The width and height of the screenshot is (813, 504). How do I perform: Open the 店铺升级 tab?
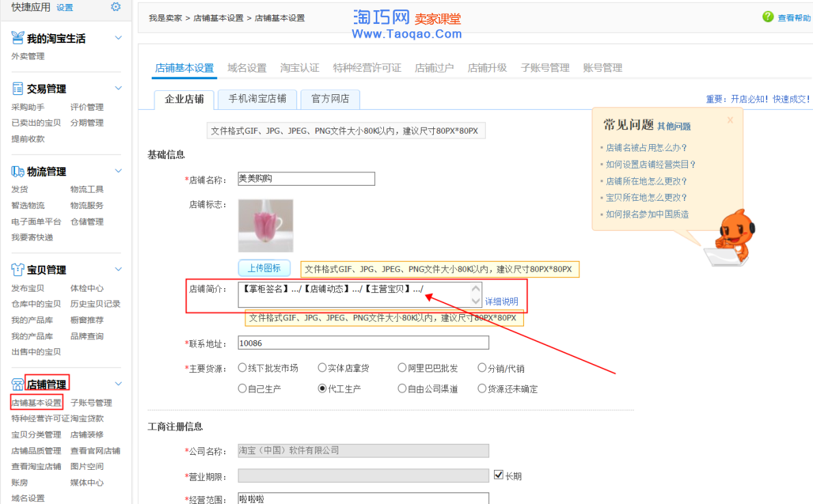coord(487,68)
